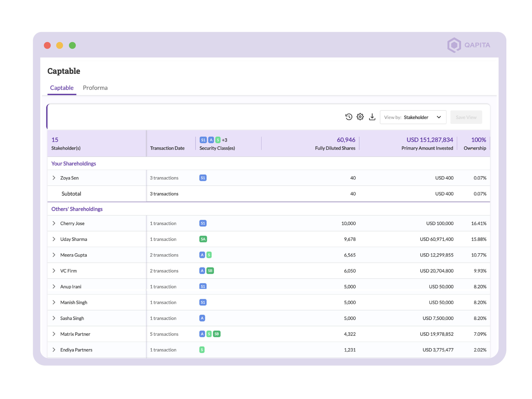Click the S1 badge in Manish Singh row

tap(203, 302)
